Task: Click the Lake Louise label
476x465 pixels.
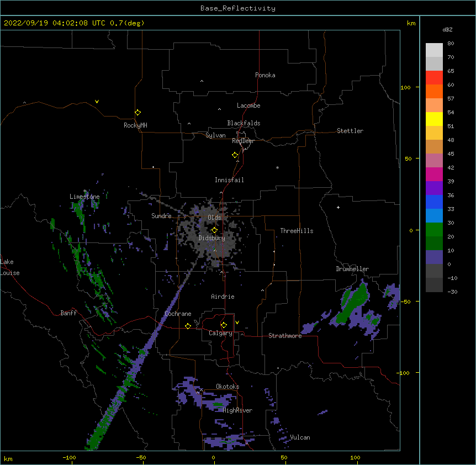Action: [x=9, y=267]
